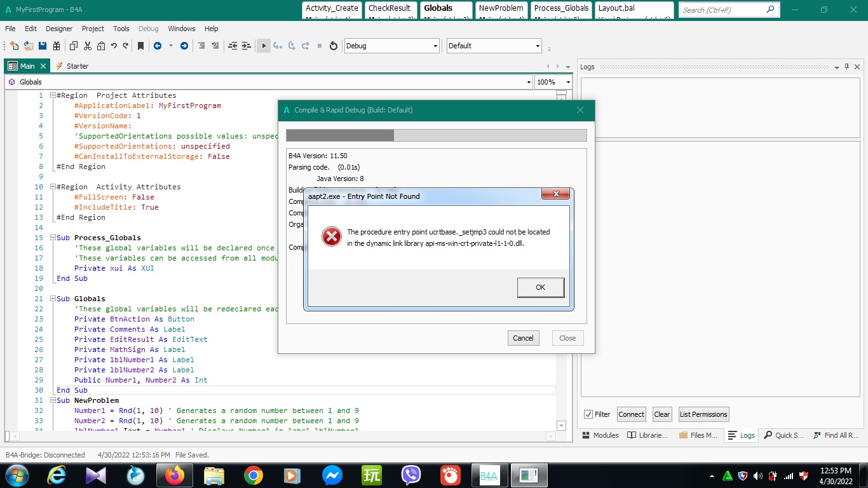Click the compile progress bar
Screen dimensions: 868x488
tap(437, 135)
